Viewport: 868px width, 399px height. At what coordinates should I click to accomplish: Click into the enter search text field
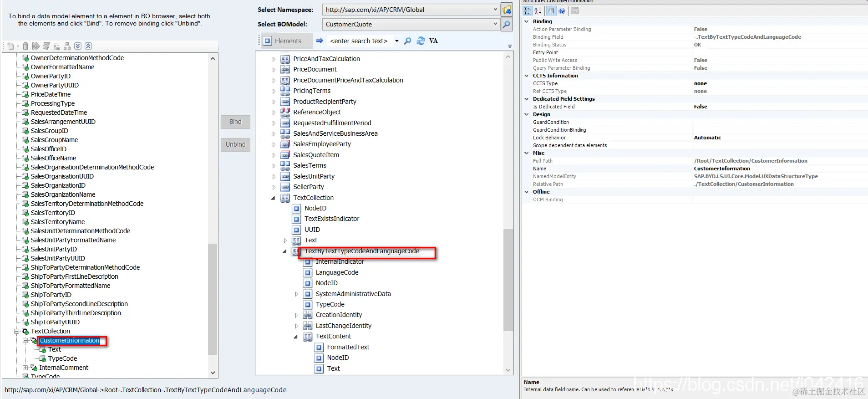coord(359,41)
